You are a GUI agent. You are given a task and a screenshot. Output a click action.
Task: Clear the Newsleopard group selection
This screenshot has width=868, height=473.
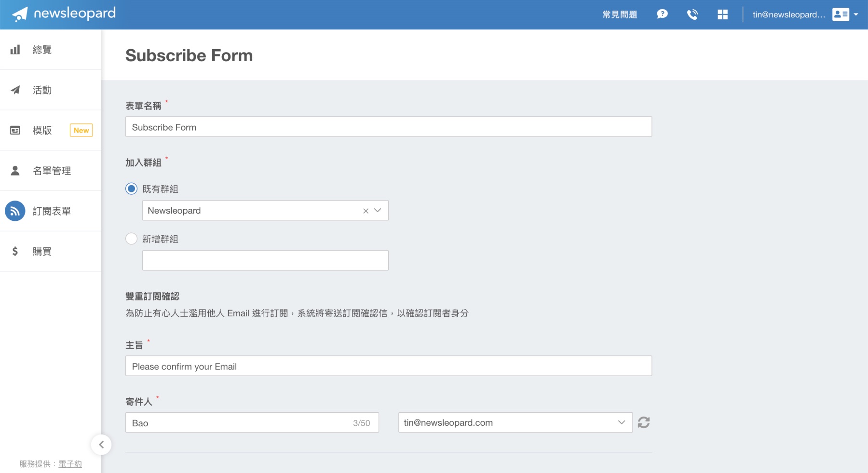[x=366, y=211]
